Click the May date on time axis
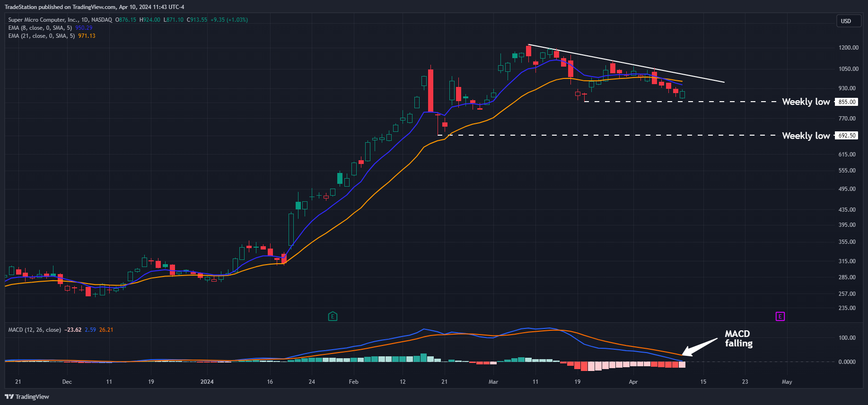The image size is (868, 405). tap(787, 382)
